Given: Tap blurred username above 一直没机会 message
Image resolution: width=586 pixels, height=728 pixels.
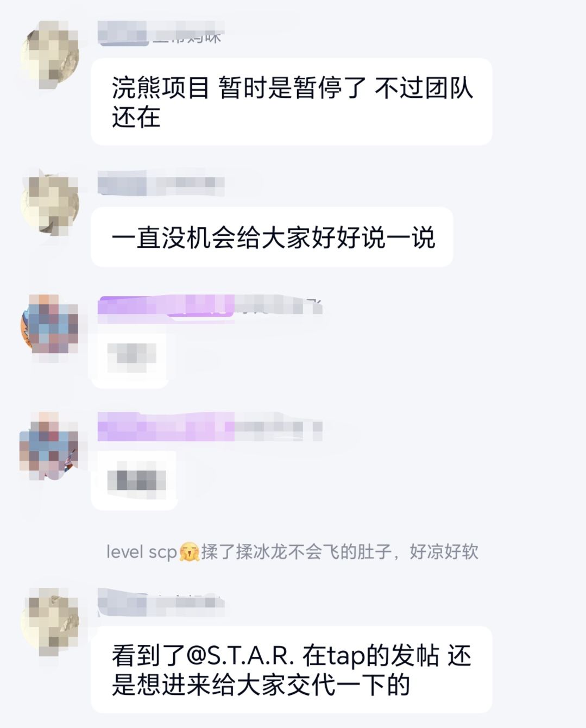Looking at the screenshot, I should point(161,185).
